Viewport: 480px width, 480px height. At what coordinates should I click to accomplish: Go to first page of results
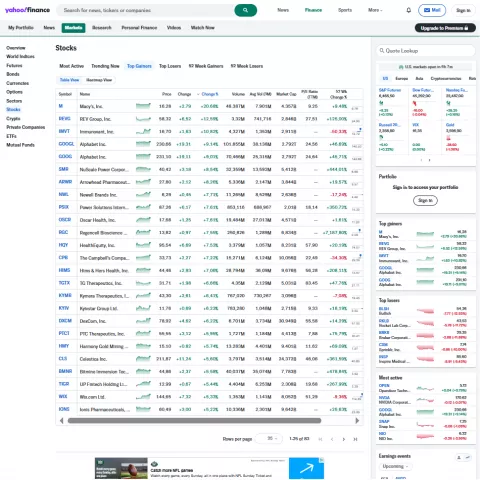click(x=320, y=439)
